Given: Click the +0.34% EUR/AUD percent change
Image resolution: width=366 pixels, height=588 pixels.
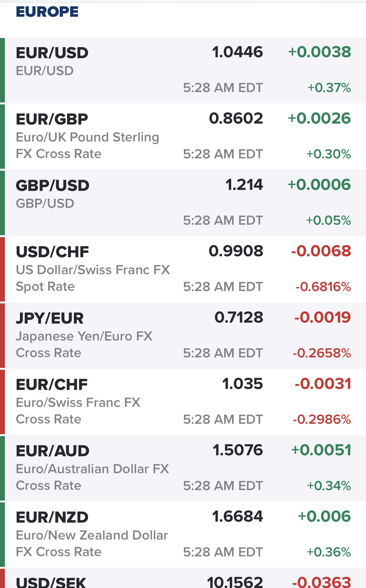Looking at the screenshot, I should tap(329, 486).
